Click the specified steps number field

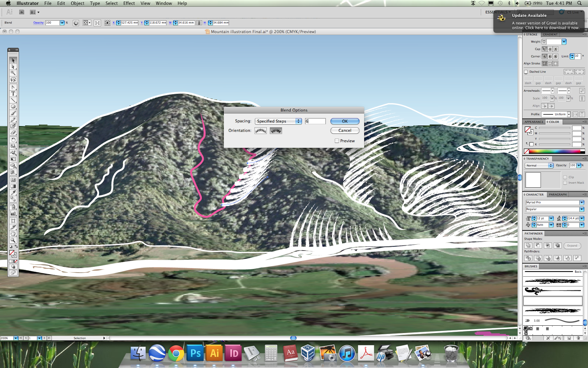coord(315,121)
